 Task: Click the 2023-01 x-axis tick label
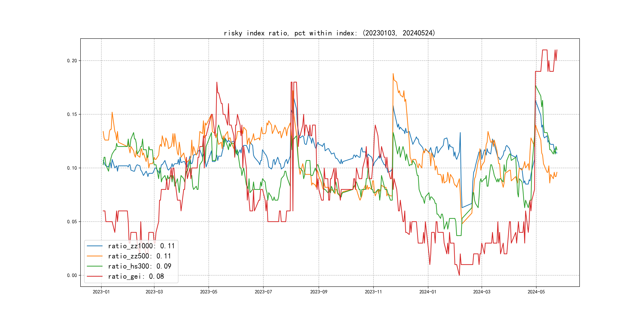(x=101, y=292)
